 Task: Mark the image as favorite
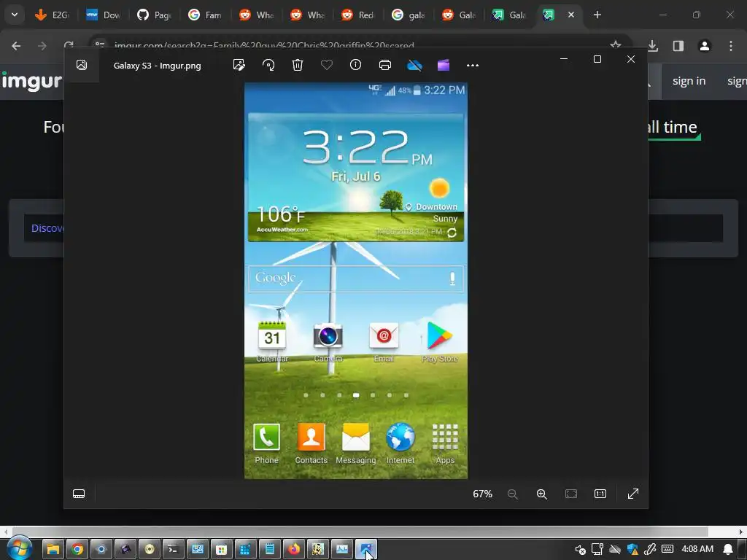pyautogui.click(x=326, y=65)
